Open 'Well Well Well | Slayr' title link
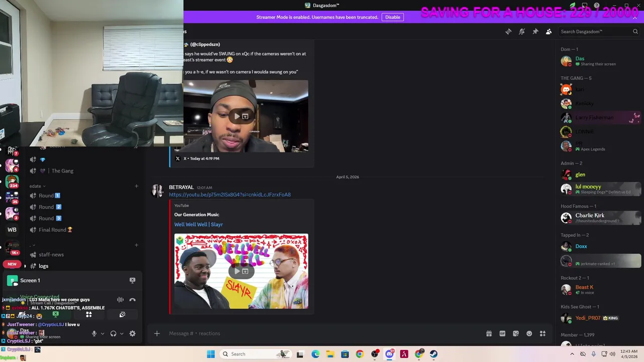Viewport: 644px width, 362px height. point(198,224)
